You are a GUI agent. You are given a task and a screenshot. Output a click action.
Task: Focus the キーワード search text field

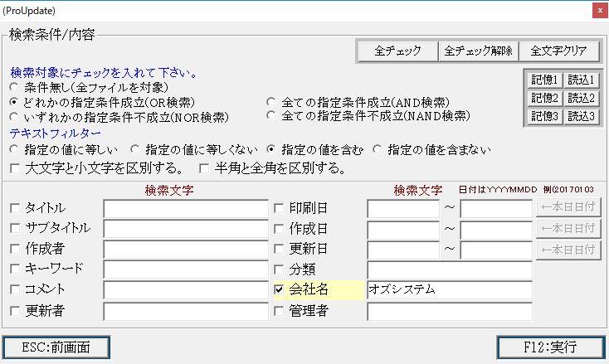tap(186, 270)
